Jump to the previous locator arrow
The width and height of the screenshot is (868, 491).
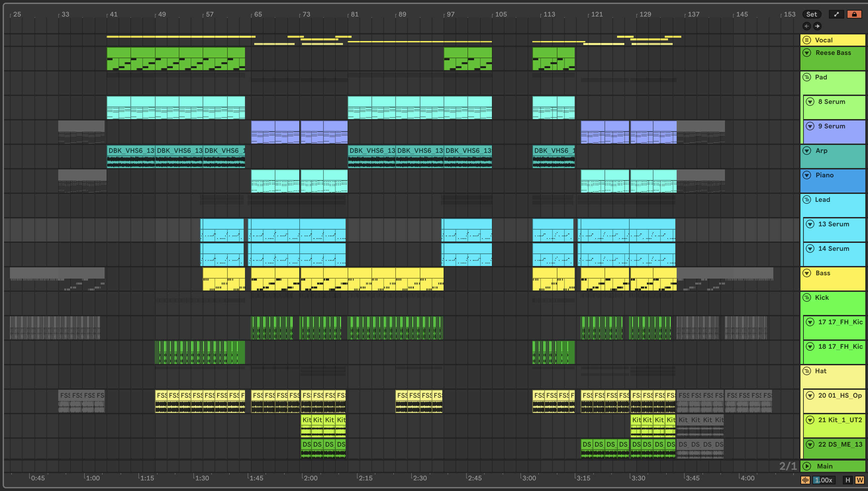[x=806, y=26]
